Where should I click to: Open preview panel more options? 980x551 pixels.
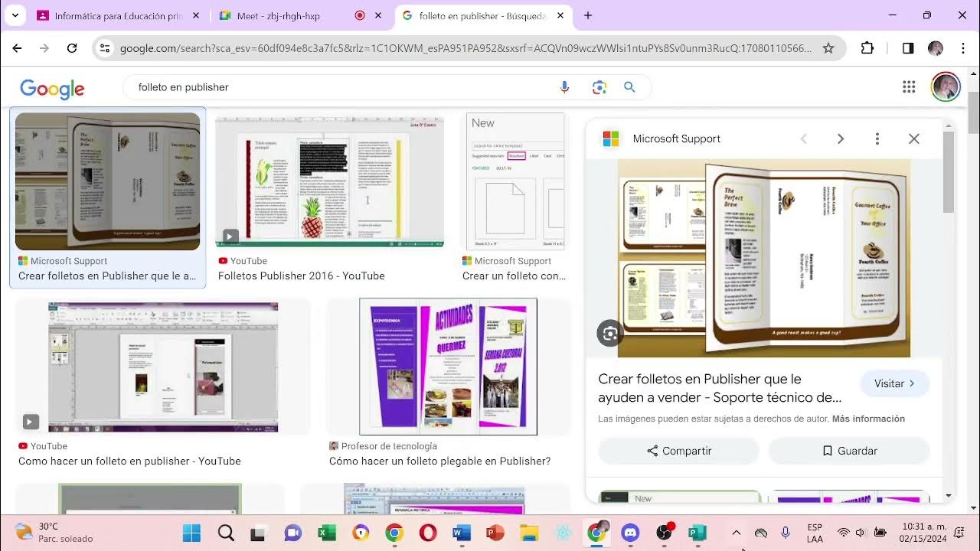[877, 139]
